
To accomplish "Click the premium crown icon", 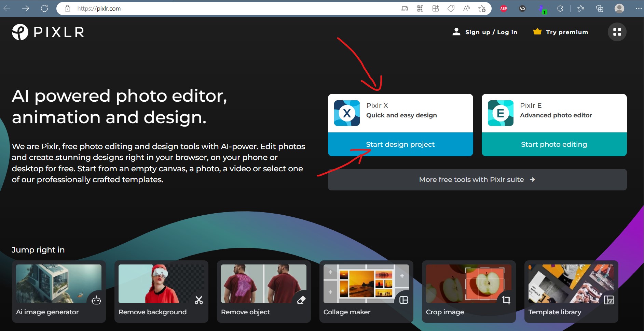I will click(x=537, y=32).
